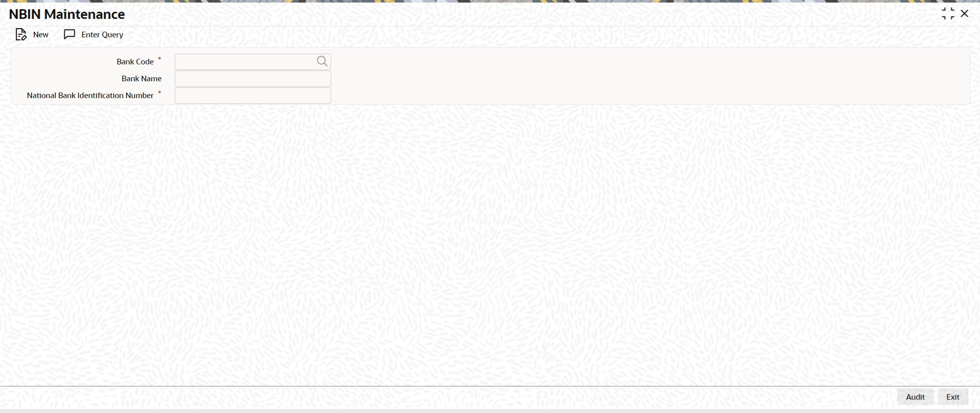This screenshot has height=413, width=980.
Task: Collapse the window using the minimize-screen icon
Action: tap(948, 14)
